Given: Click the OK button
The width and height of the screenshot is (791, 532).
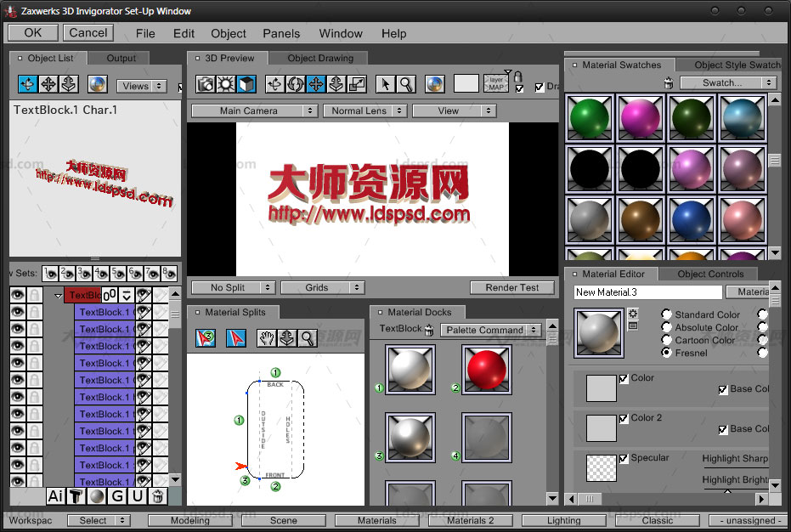Looking at the screenshot, I should coord(33,33).
